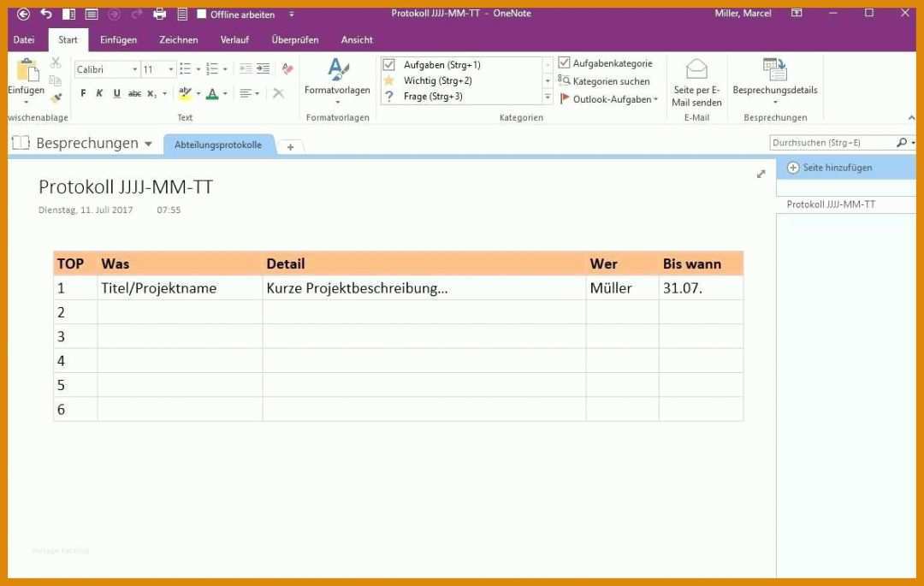This screenshot has height=586, width=924.
Task: Insert a bulleted list
Action: (x=185, y=69)
